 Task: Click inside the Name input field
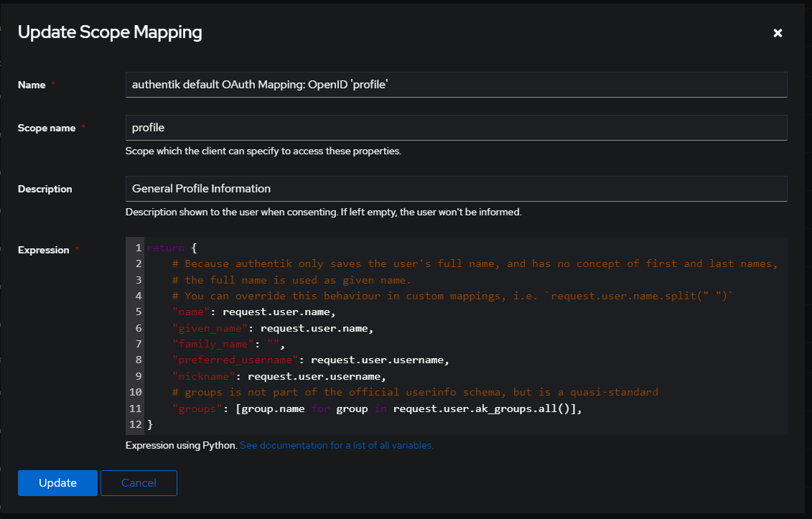(457, 84)
